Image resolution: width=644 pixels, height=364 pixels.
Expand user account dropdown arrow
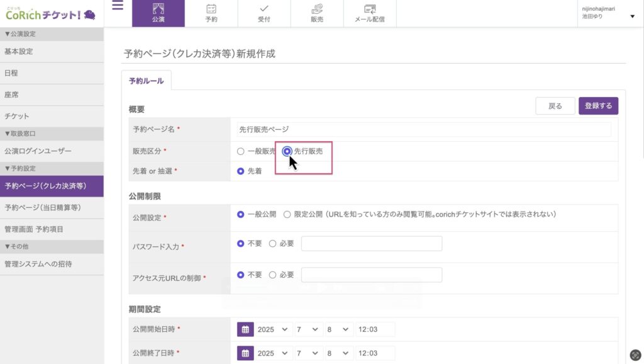click(x=632, y=16)
